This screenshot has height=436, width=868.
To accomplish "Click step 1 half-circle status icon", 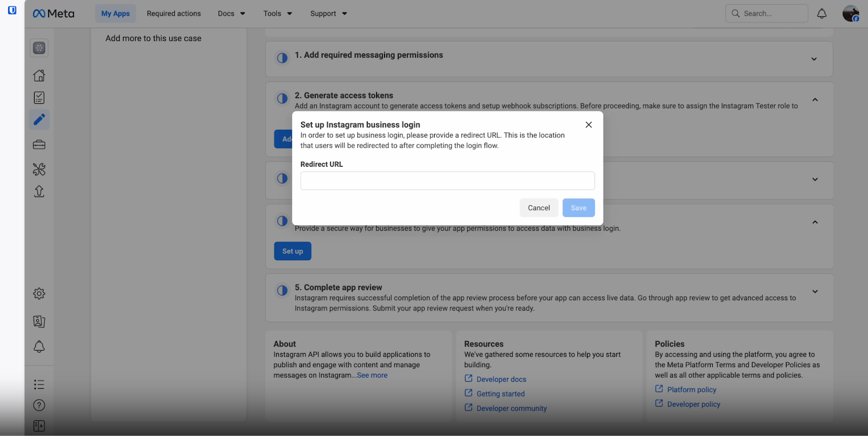I will pos(282,58).
